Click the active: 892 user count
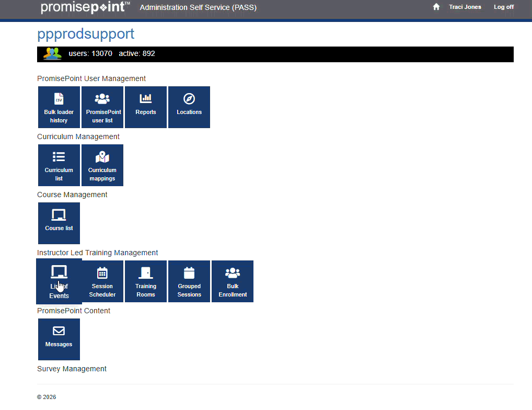 click(137, 54)
